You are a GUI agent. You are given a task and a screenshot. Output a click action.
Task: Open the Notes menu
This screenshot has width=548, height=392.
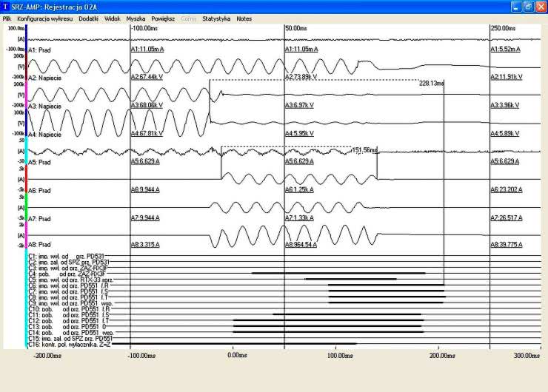tap(244, 18)
